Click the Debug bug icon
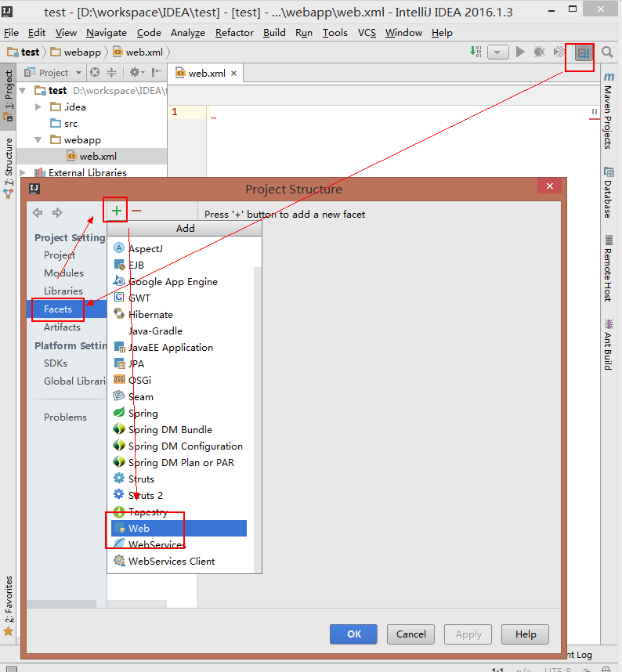The width and height of the screenshot is (622, 672). 539,52
